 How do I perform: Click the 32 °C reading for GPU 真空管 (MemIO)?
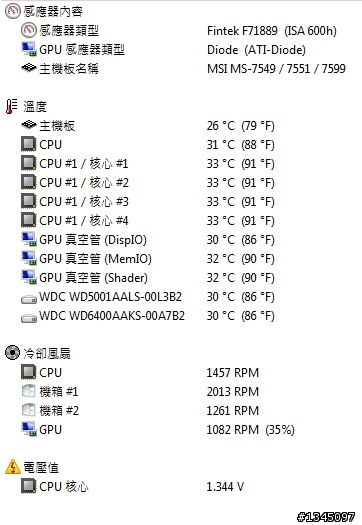click(x=240, y=259)
